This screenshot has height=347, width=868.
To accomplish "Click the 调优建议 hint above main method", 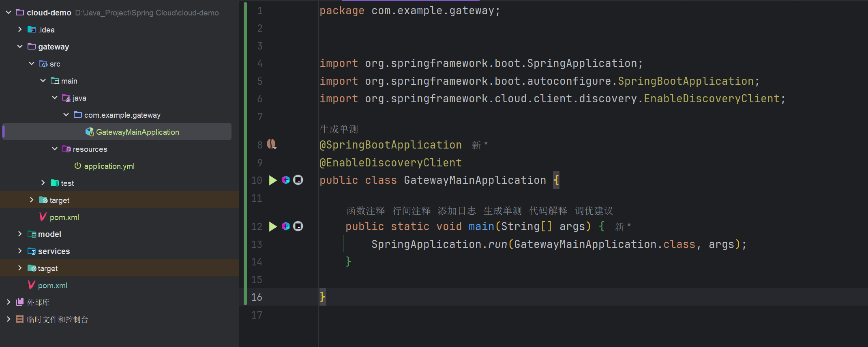I will [x=594, y=211].
